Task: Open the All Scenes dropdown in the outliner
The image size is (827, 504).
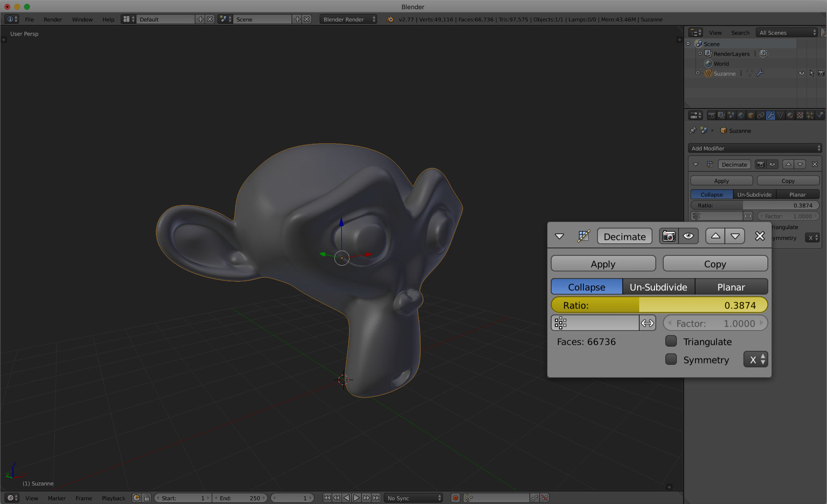Action: [786, 32]
